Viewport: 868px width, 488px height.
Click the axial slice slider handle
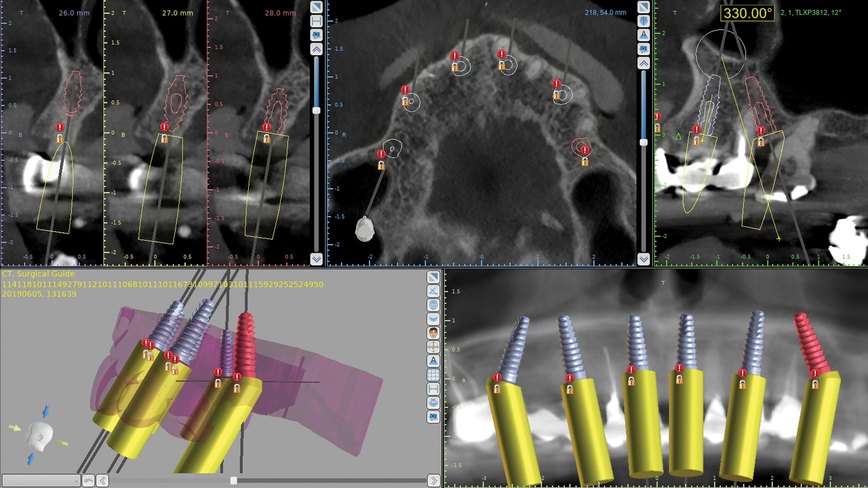[x=643, y=142]
